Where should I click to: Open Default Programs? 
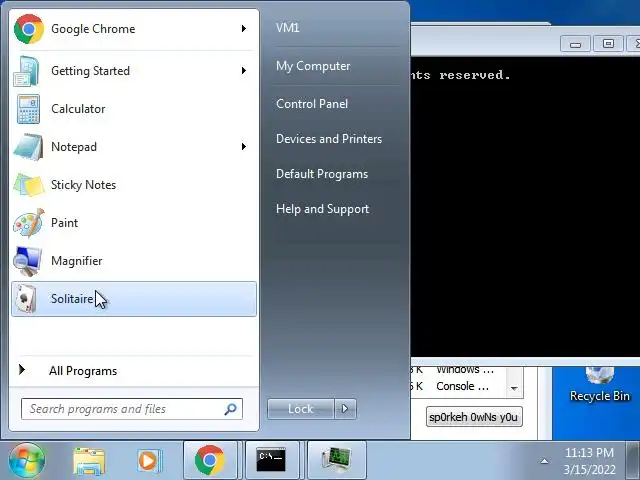tap(322, 174)
